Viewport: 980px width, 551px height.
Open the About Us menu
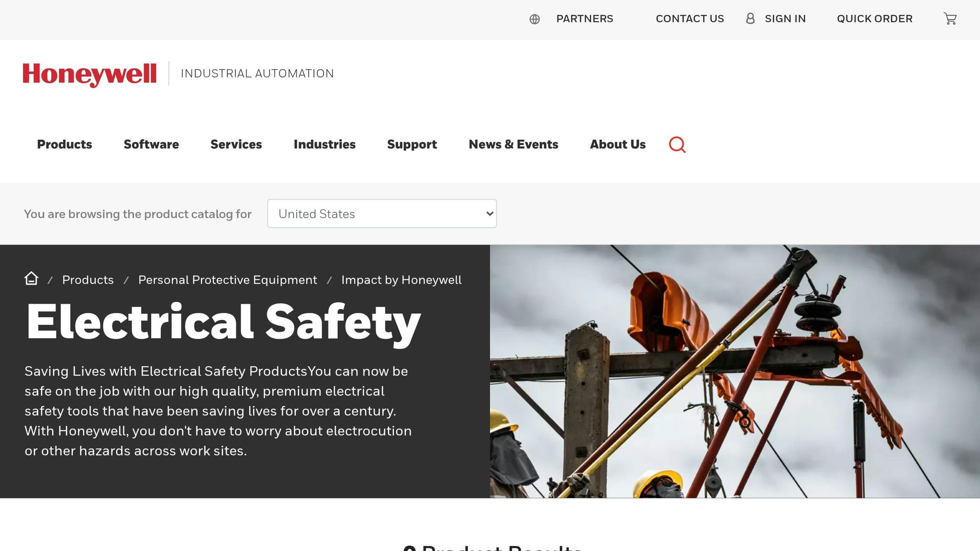pos(618,144)
